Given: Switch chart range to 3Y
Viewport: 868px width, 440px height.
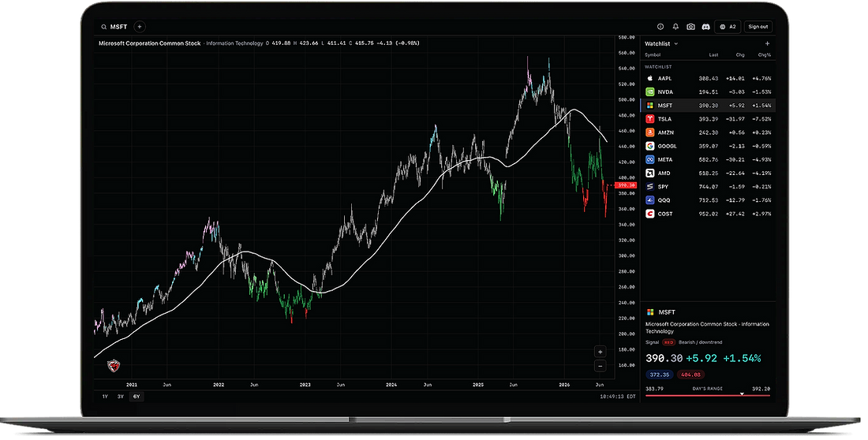Looking at the screenshot, I should tap(120, 397).
